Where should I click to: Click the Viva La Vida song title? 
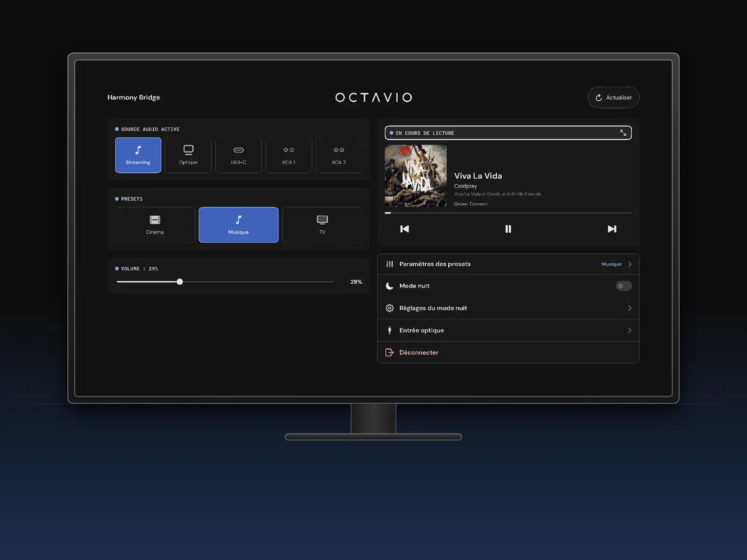click(x=478, y=175)
